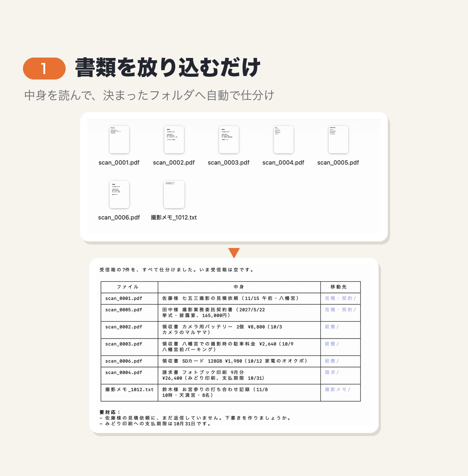Click the scan_0001.pdf filename label under its icon

[119, 163]
